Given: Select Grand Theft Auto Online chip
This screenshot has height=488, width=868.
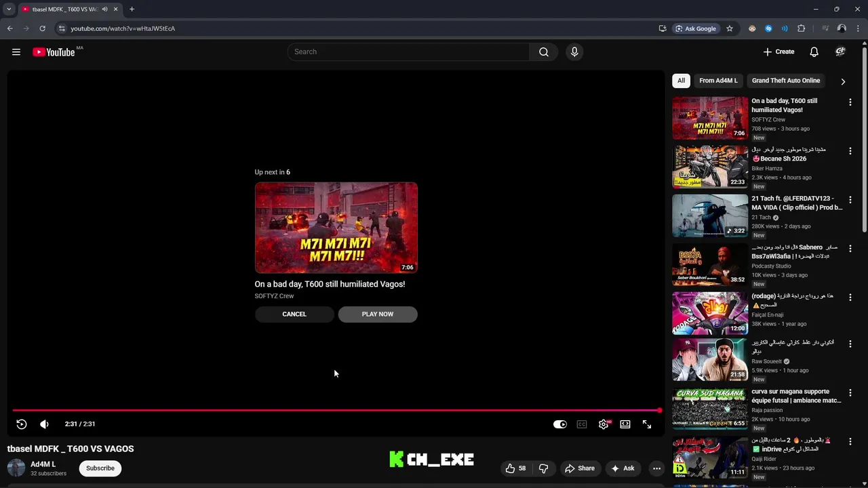Looking at the screenshot, I should click(786, 81).
